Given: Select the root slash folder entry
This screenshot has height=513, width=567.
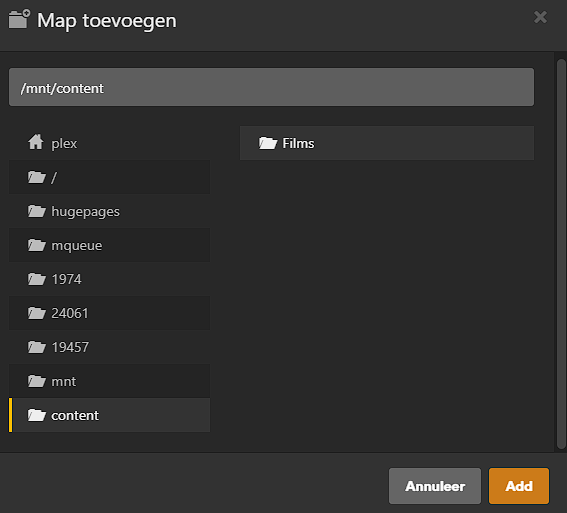Looking at the screenshot, I should tap(109, 177).
